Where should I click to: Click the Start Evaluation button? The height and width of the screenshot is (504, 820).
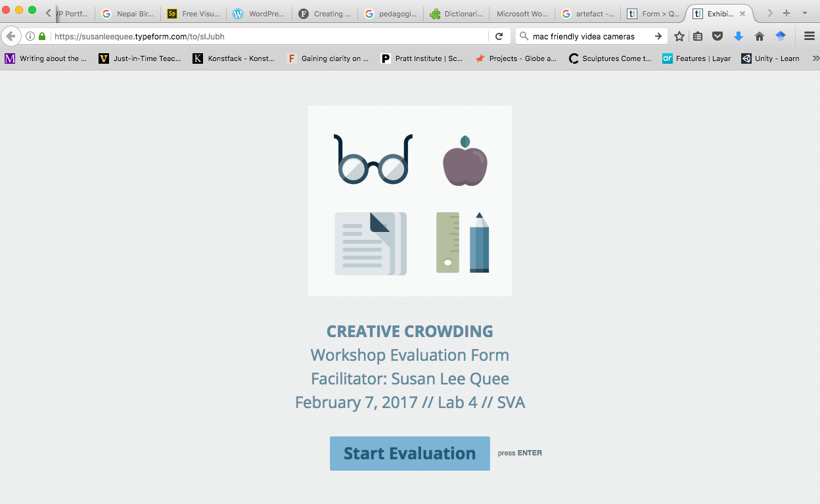(409, 453)
